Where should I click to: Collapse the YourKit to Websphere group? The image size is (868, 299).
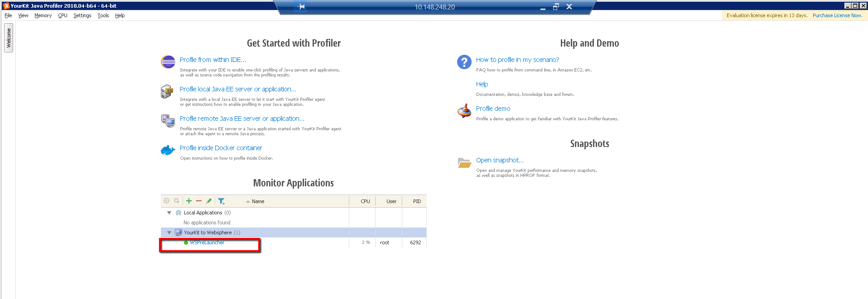point(169,233)
